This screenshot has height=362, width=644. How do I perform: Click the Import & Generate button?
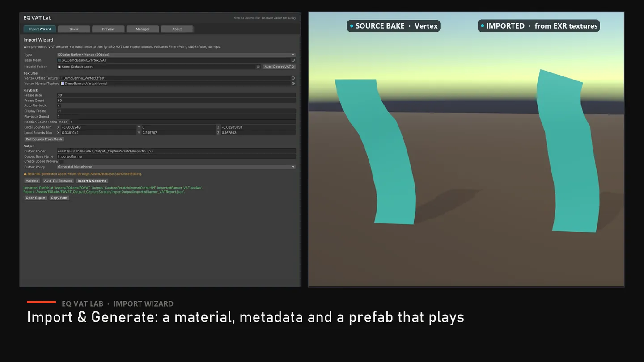tap(92, 181)
